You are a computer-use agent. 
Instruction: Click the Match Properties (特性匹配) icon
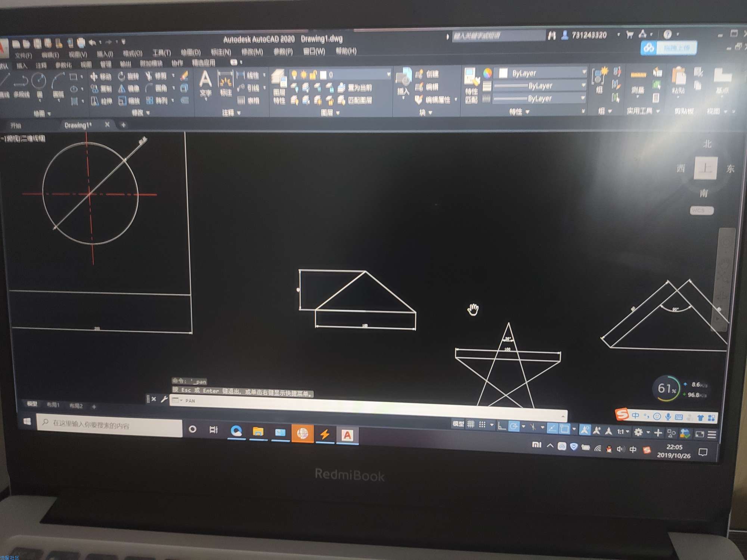[471, 86]
